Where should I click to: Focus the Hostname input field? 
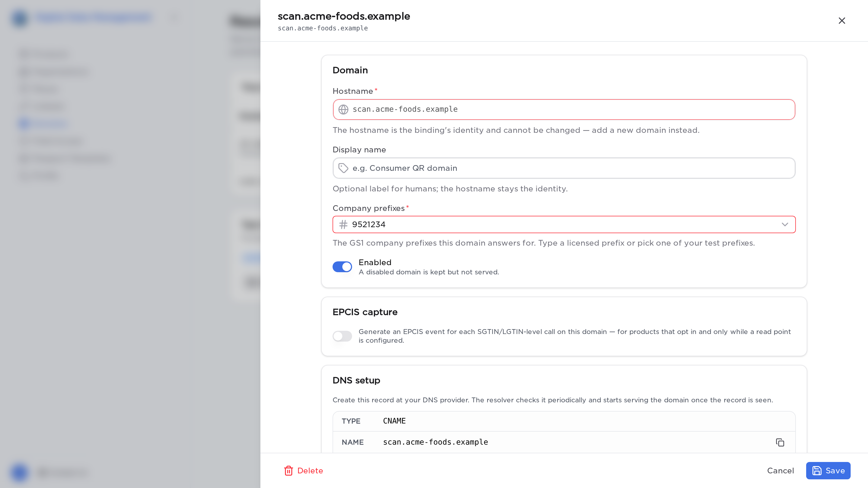click(564, 110)
